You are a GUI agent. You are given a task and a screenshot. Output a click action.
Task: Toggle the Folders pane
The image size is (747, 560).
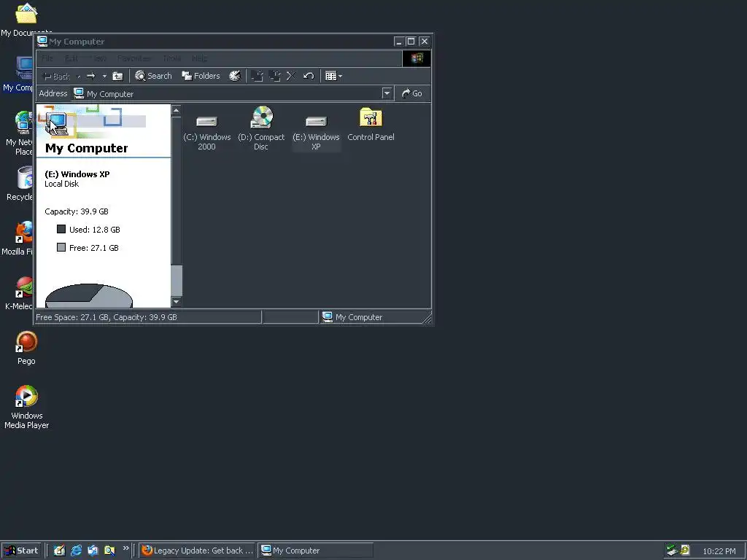click(201, 76)
